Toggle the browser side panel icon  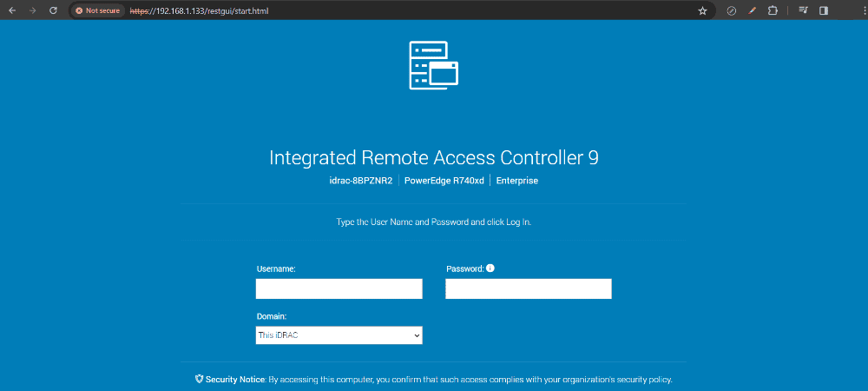(x=824, y=10)
